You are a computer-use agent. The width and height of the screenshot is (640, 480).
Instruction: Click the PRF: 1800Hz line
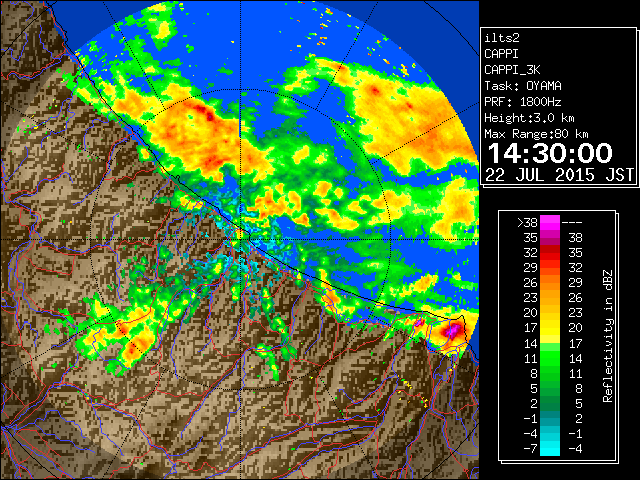pyautogui.click(x=523, y=102)
